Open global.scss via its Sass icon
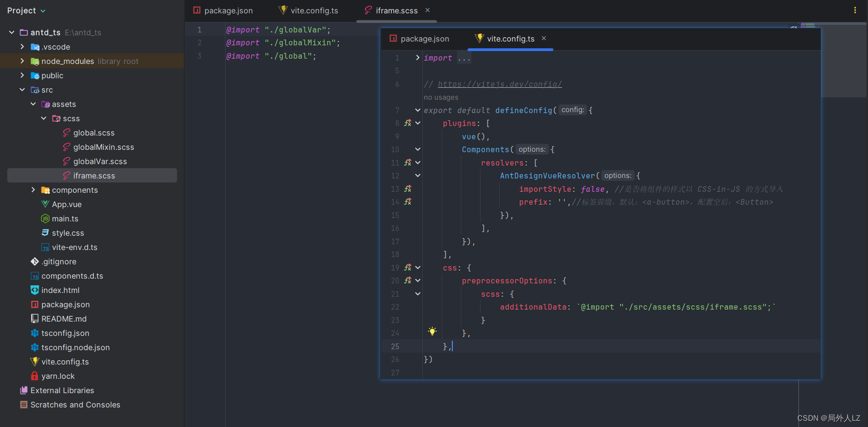The width and height of the screenshot is (868, 427). pyautogui.click(x=67, y=133)
